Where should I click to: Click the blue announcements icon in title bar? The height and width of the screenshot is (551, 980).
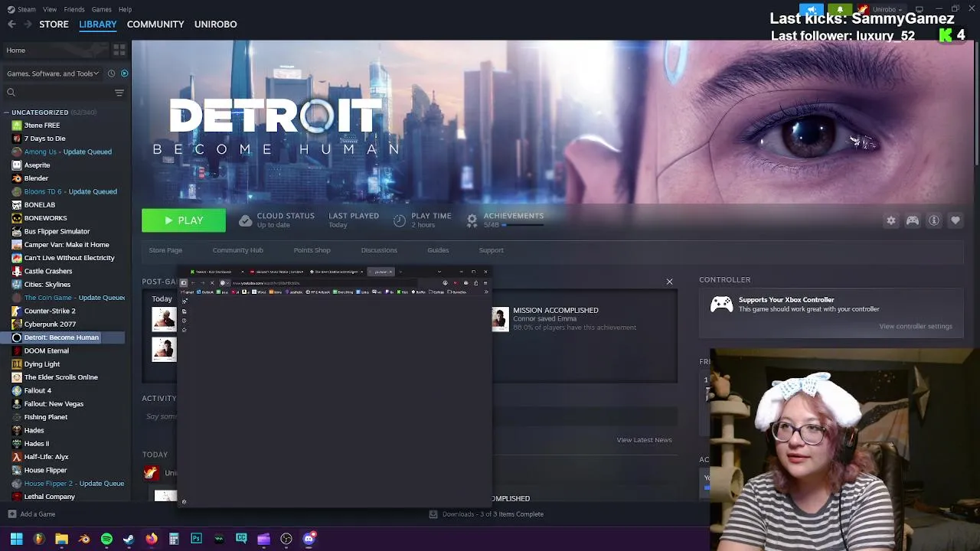[x=812, y=9]
